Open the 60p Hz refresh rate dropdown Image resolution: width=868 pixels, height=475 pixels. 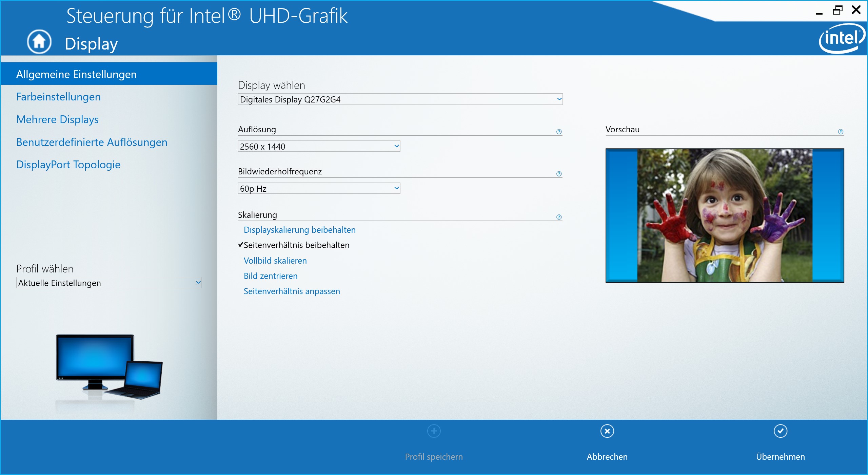(x=319, y=188)
